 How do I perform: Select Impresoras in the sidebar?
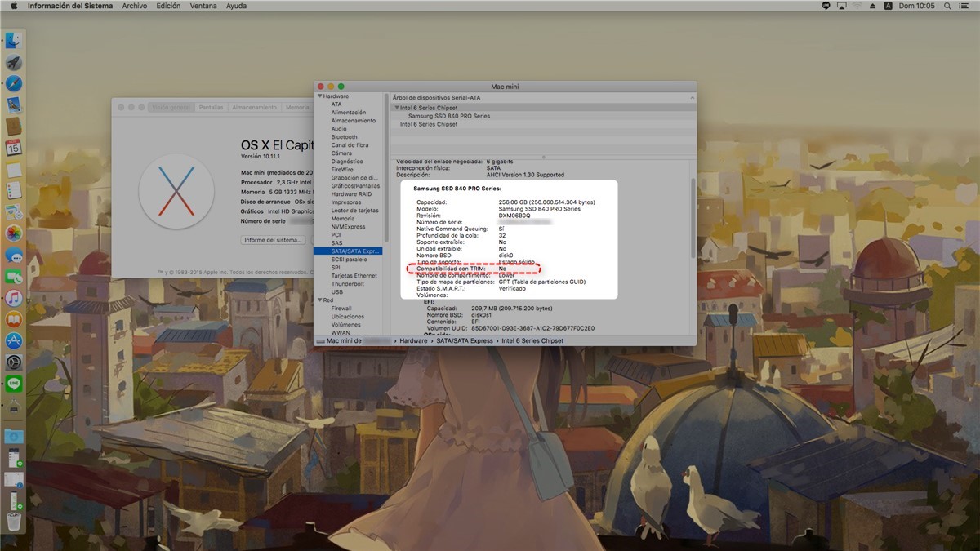tap(346, 202)
